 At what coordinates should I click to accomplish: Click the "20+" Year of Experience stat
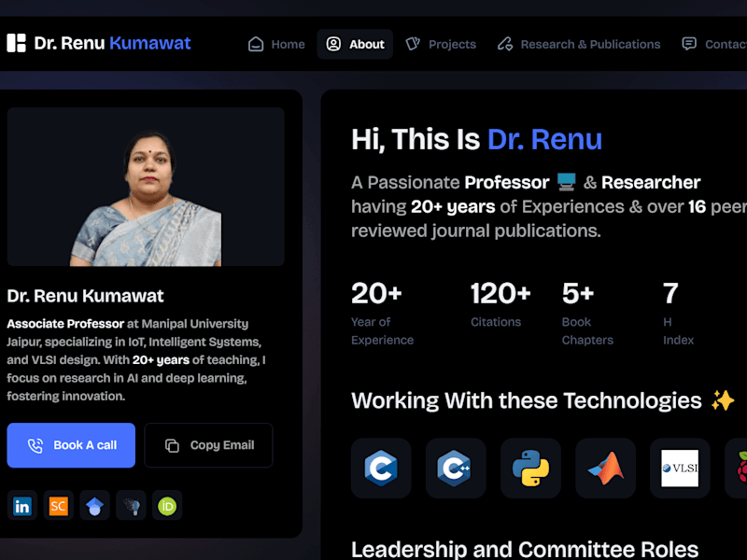pyautogui.click(x=376, y=293)
